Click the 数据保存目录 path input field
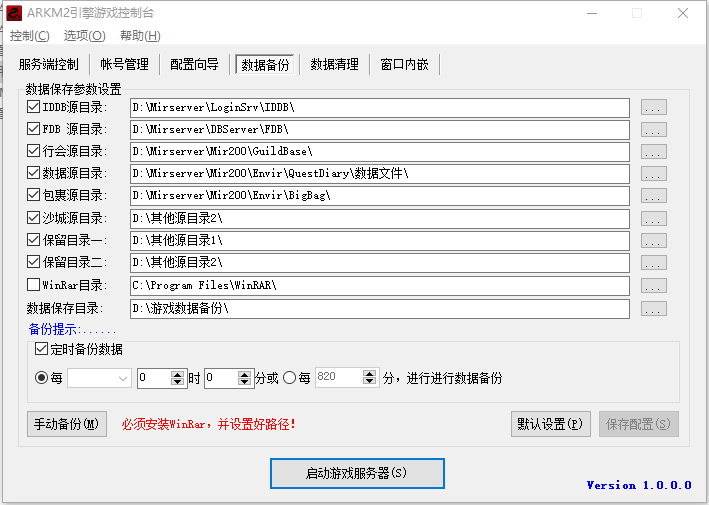Screen dimensions: 709x505 tap(380, 309)
